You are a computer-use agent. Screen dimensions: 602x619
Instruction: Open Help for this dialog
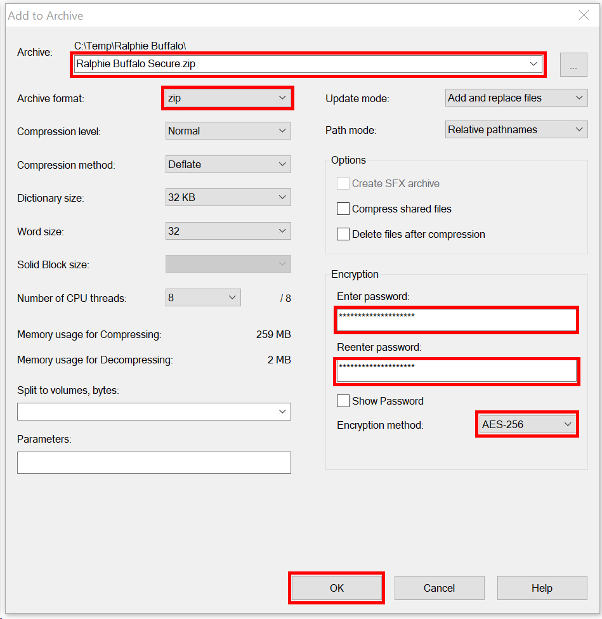542,588
